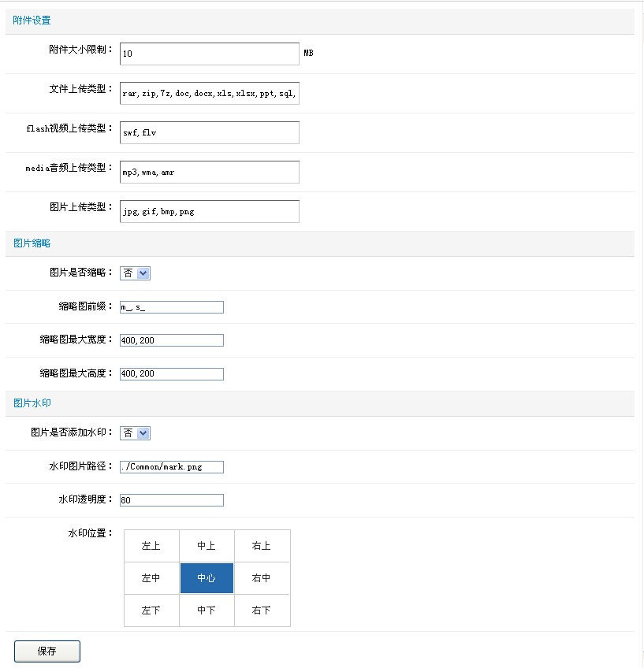Image resolution: width=644 pixels, height=668 pixels.
Task: Click the 水印透明度 field showing 80
Action: [172, 500]
